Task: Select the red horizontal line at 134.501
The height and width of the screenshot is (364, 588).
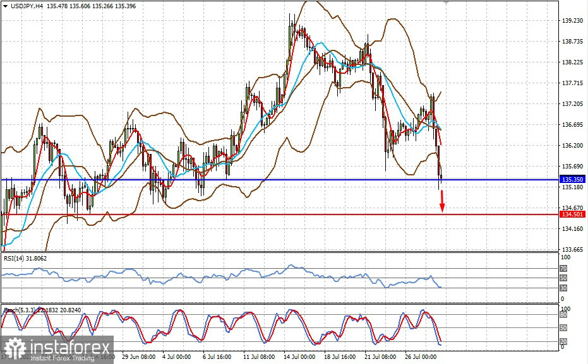Action: [x=279, y=214]
